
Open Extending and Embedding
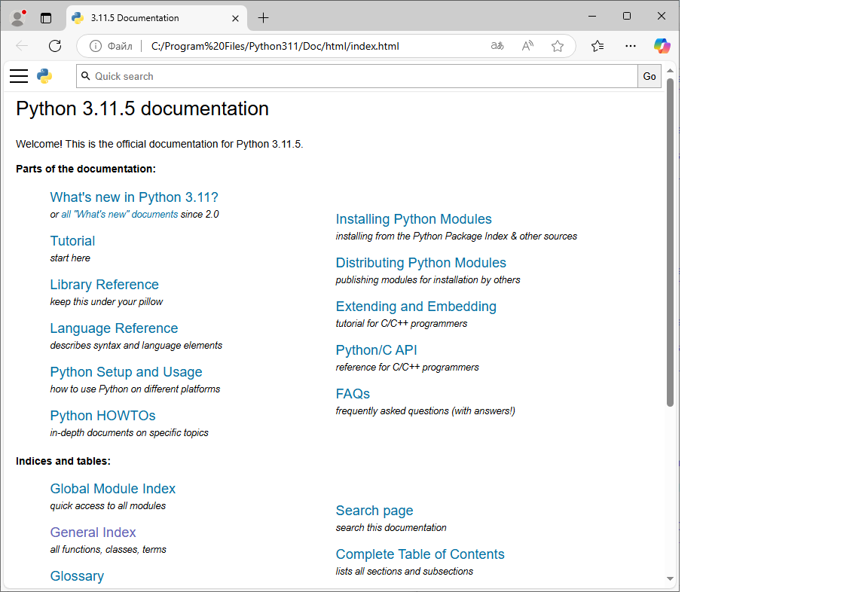[416, 307]
